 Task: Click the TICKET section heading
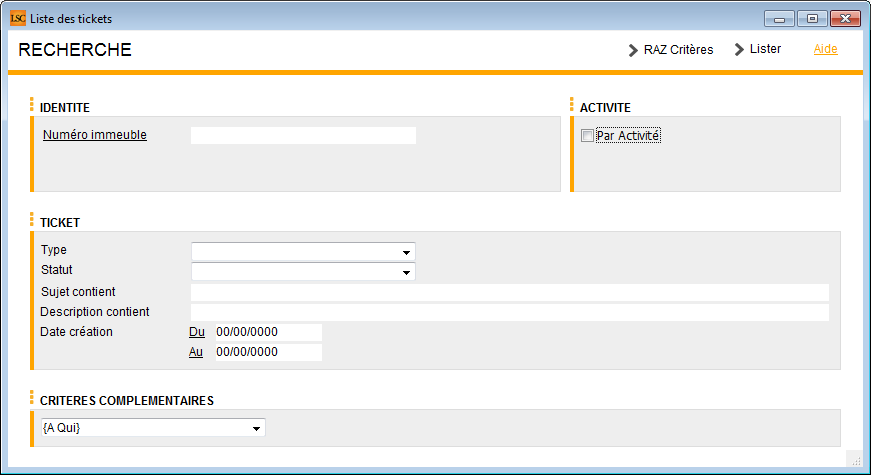(x=60, y=223)
